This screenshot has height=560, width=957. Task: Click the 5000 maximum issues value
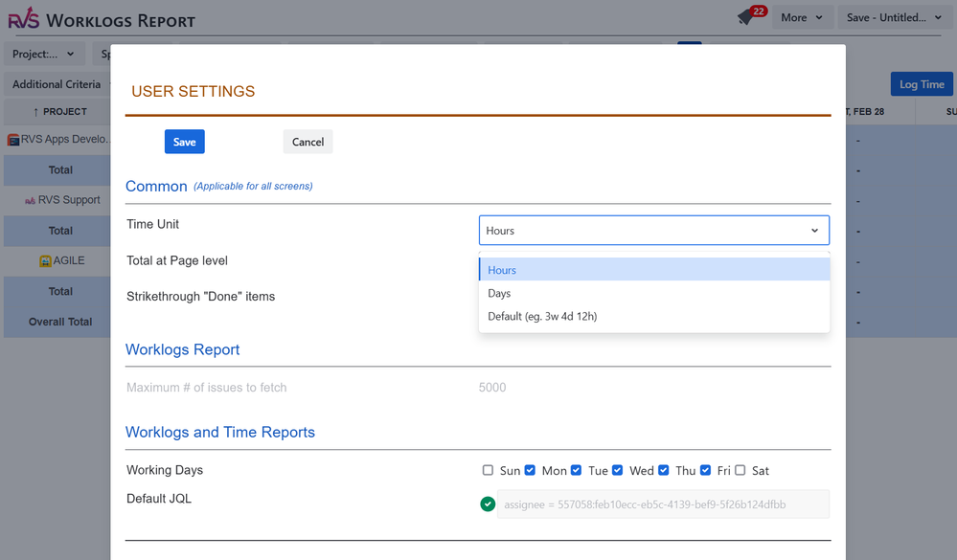point(492,388)
